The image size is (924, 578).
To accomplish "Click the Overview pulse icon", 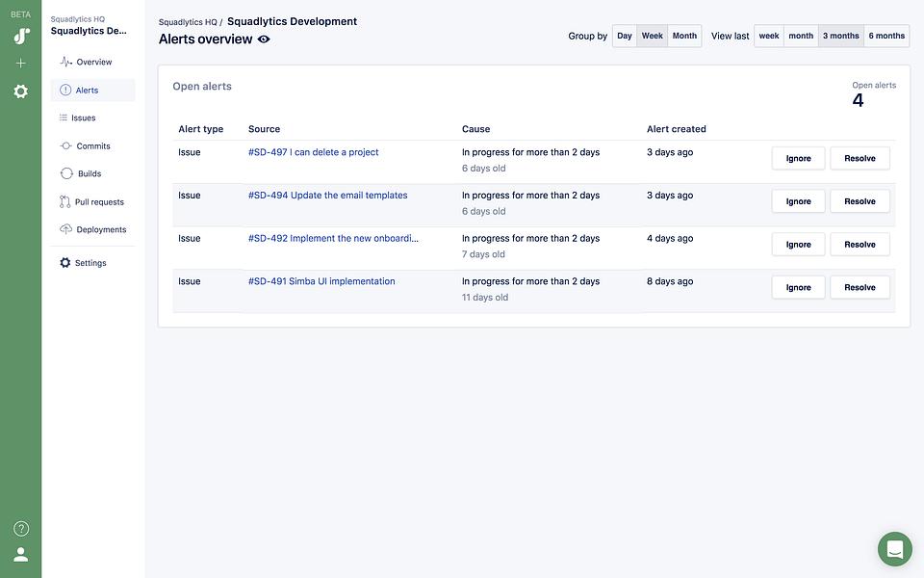I will pos(66,62).
